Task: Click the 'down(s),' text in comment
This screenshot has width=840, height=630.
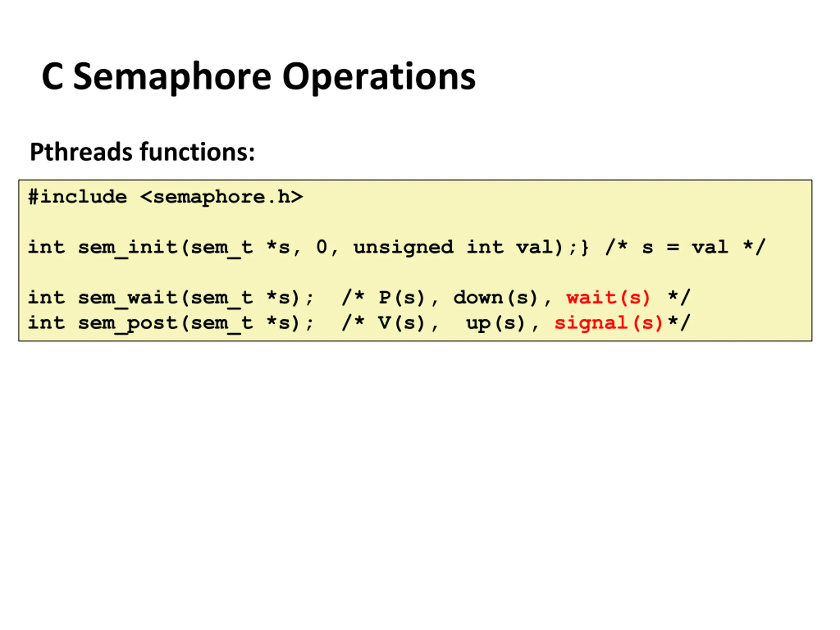Action: point(502,298)
